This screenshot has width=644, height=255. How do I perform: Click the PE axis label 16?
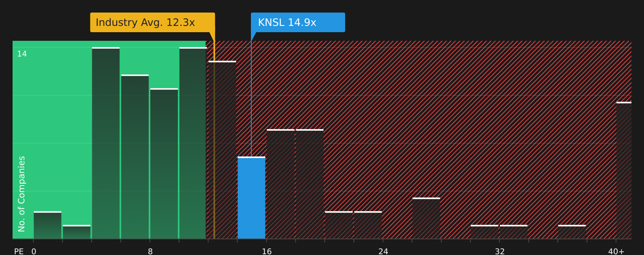coord(267,251)
